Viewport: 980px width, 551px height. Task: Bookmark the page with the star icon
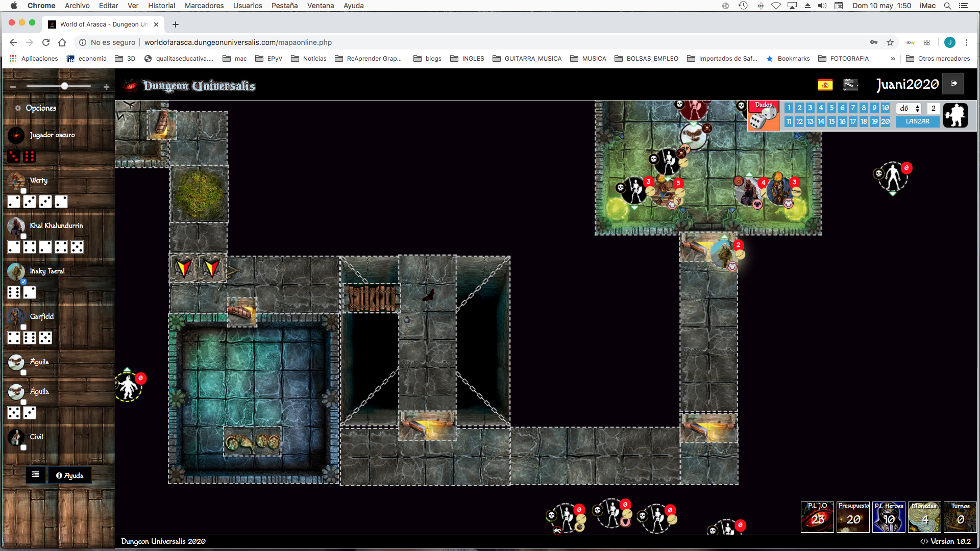click(x=890, y=42)
